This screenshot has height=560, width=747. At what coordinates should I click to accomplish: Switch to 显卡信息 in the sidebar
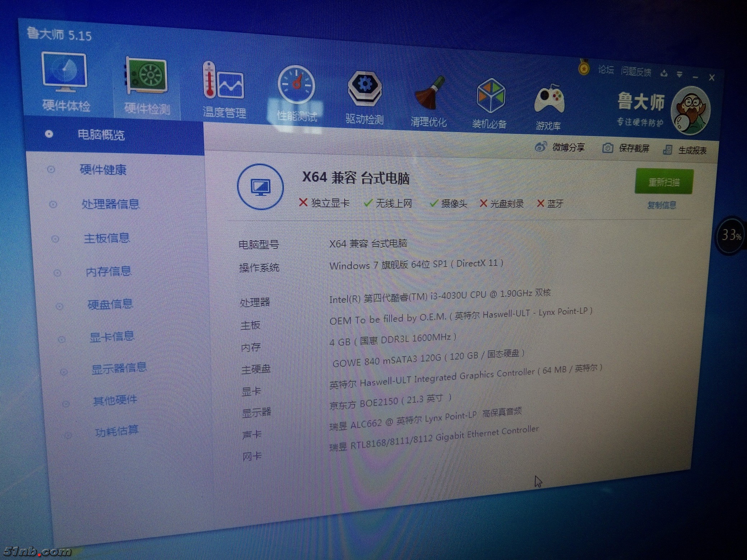[112, 337]
